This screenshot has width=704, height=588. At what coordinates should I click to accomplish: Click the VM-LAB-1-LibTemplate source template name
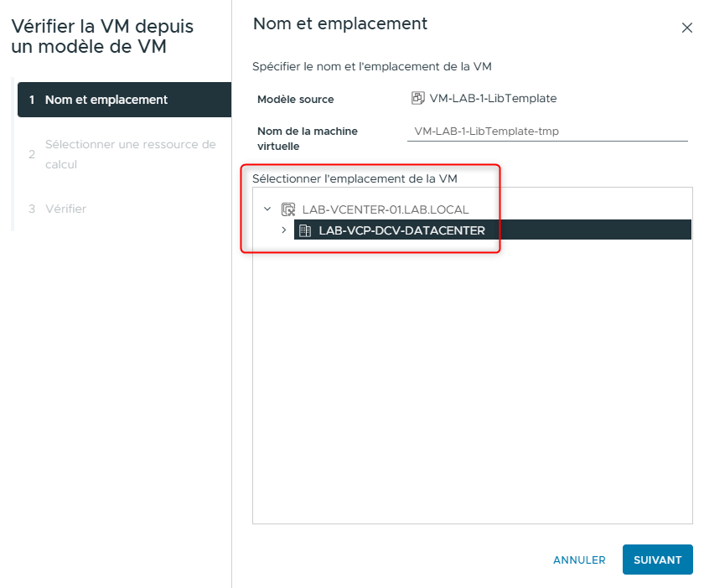coord(493,98)
